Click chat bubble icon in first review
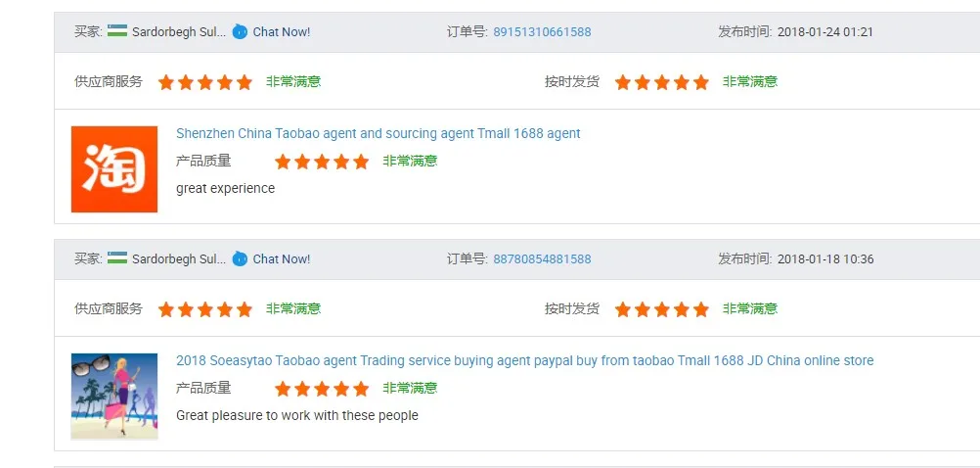Image resolution: width=980 pixels, height=468 pixels. pyautogui.click(x=240, y=31)
